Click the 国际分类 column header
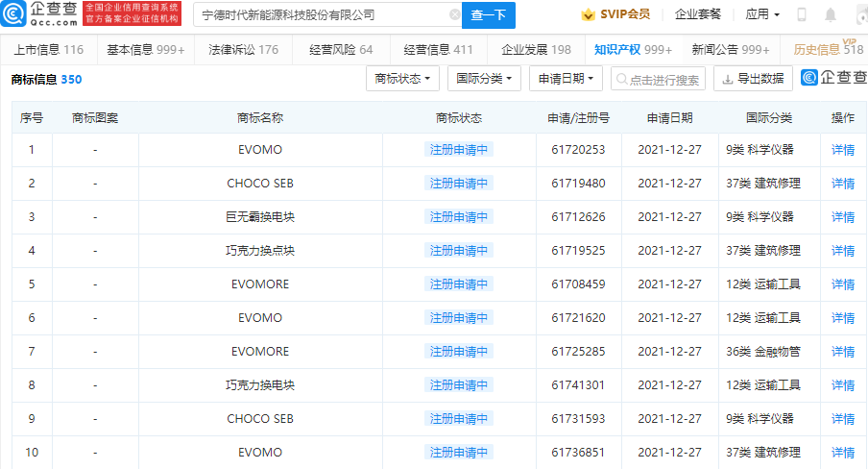868x469 pixels. pos(769,117)
